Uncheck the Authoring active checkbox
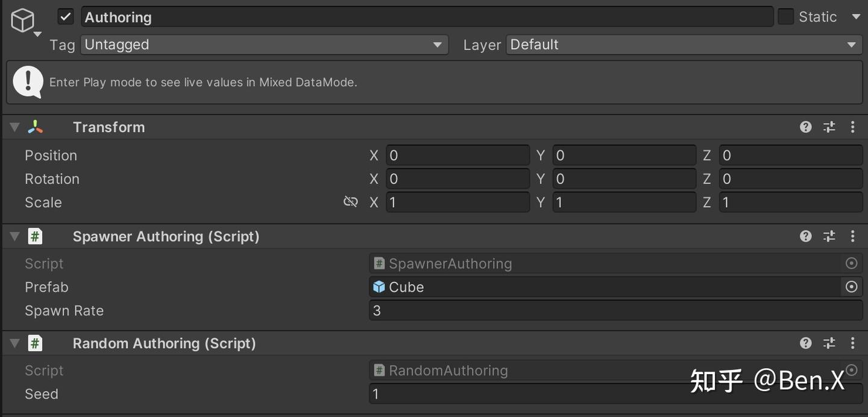The height and width of the screenshot is (417, 868). pos(66,17)
